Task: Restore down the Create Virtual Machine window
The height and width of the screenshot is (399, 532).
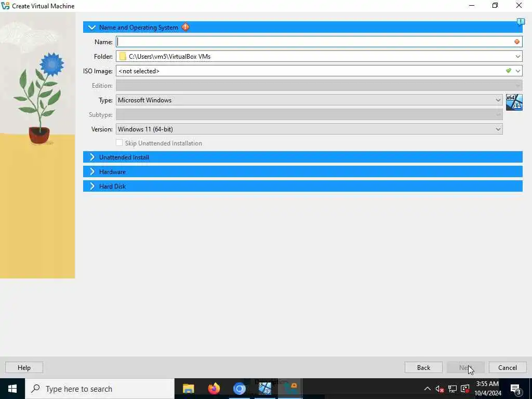Action: pos(495,5)
